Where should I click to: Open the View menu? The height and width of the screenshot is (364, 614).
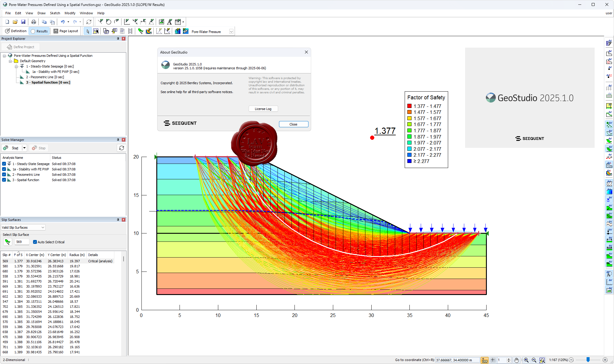(29, 13)
